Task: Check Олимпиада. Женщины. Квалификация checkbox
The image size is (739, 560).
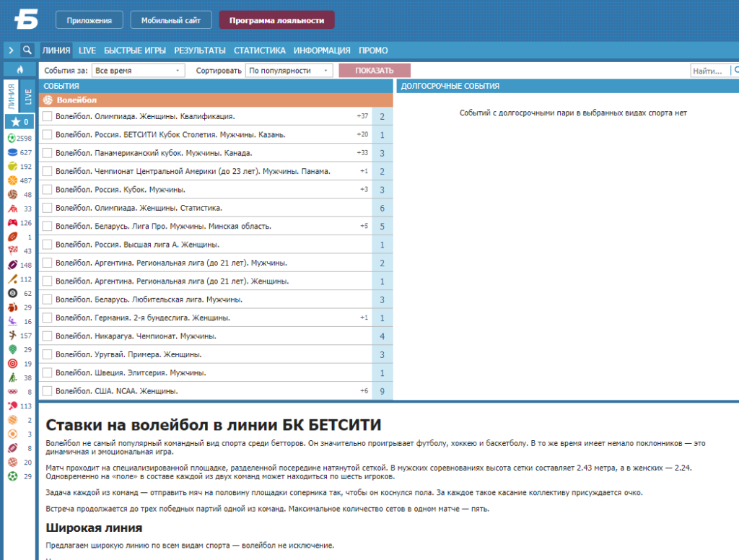Action: tap(47, 116)
